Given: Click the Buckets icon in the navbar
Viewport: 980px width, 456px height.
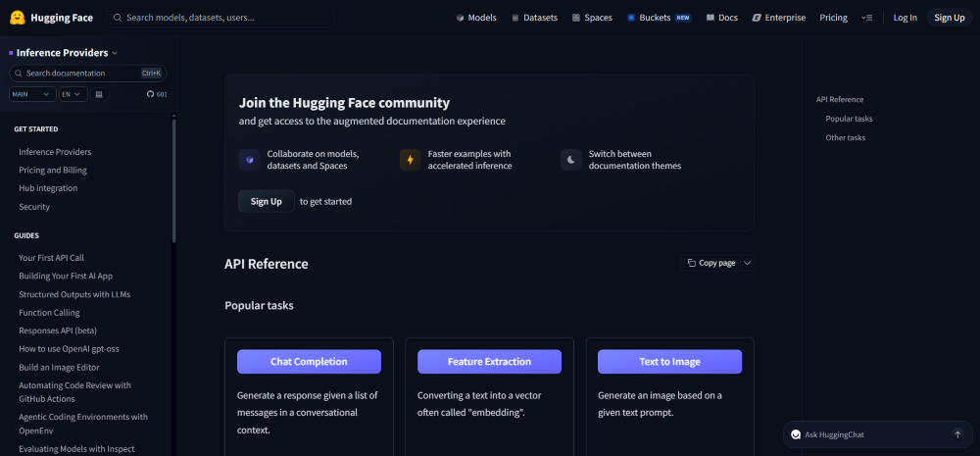Looking at the screenshot, I should (631, 18).
